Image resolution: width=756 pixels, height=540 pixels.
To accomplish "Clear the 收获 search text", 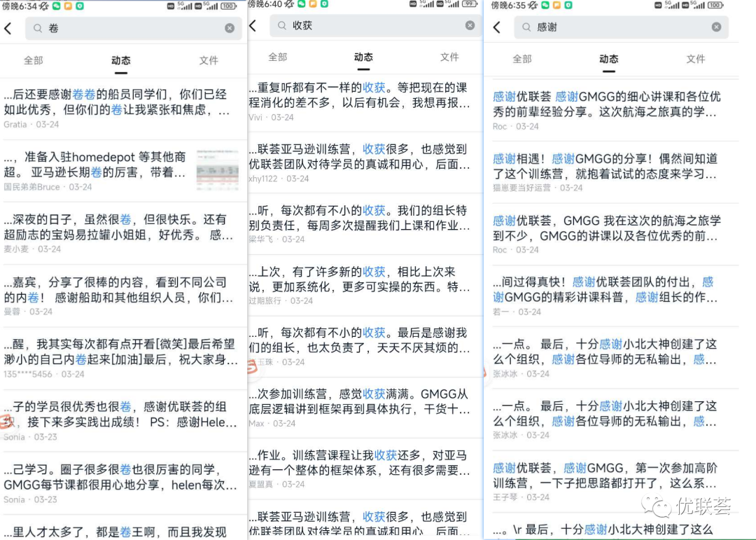I will click(x=470, y=26).
